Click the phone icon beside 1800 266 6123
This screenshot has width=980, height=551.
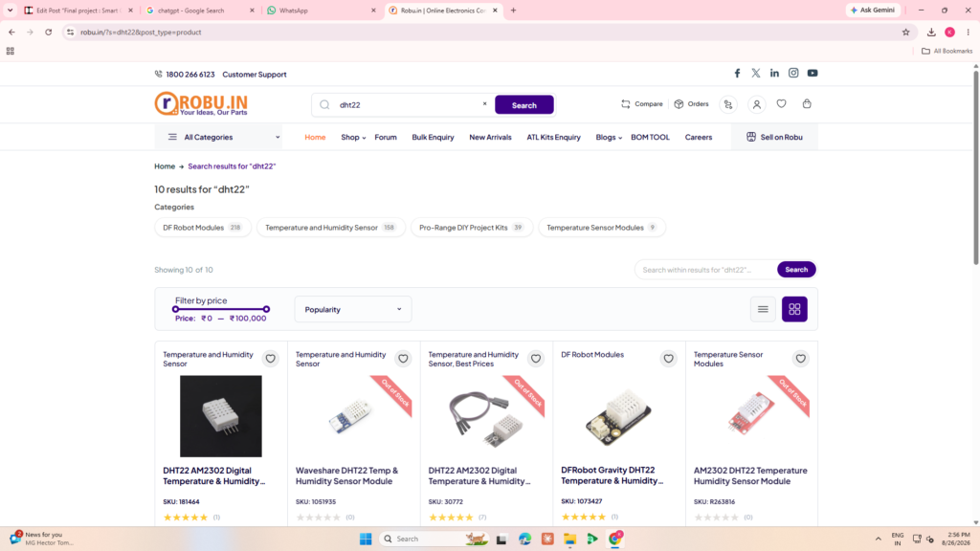pyautogui.click(x=158, y=75)
